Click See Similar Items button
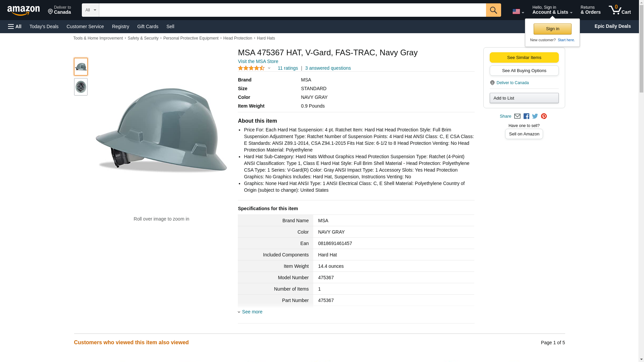Image resolution: width=644 pixels, height=362 pixels. pyautogui.click(x=524, y=57)
